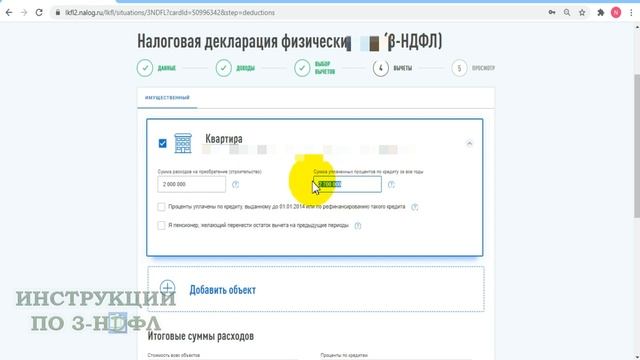Reload the nalog.ru page

click(x=39, y=13)
